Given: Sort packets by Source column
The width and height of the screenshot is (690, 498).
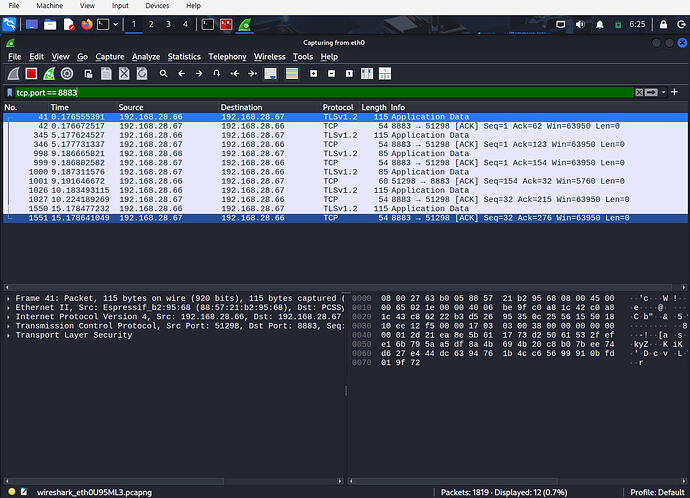Looking at the screenshot, I should [x=131, y=107].
